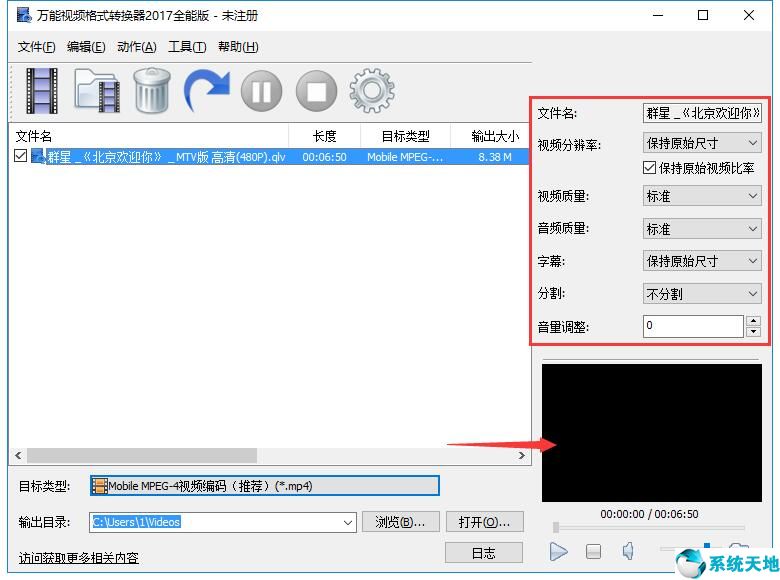The width and height of the screenshot is (780, 580).
Task: Mute preview with the speaker icon
Action: point(628,551)
